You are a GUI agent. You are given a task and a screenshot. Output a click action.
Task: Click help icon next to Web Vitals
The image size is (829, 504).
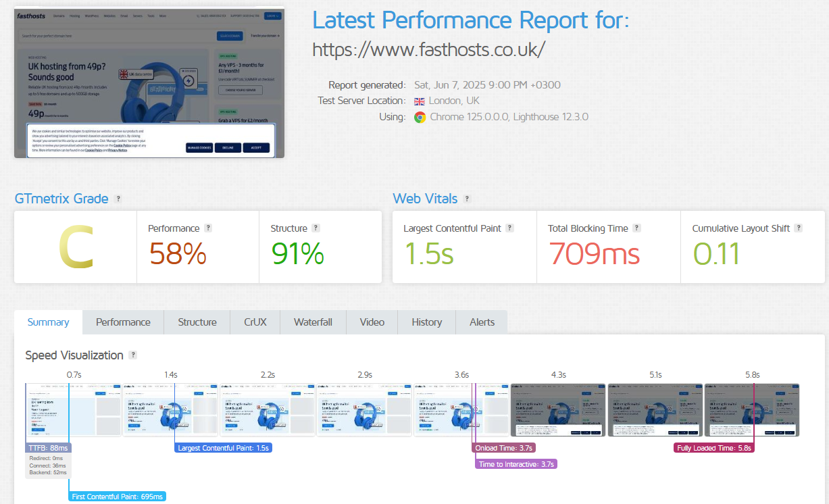[467, 199]
